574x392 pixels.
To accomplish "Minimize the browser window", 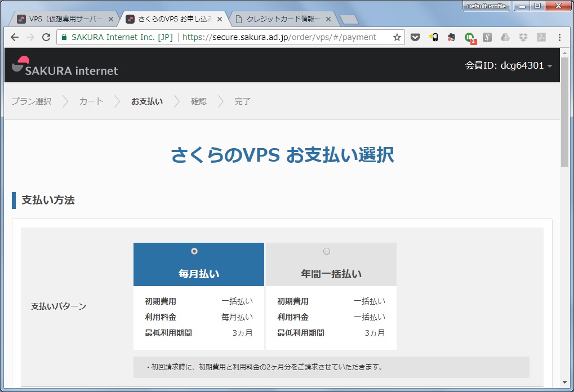I will 522,6.
